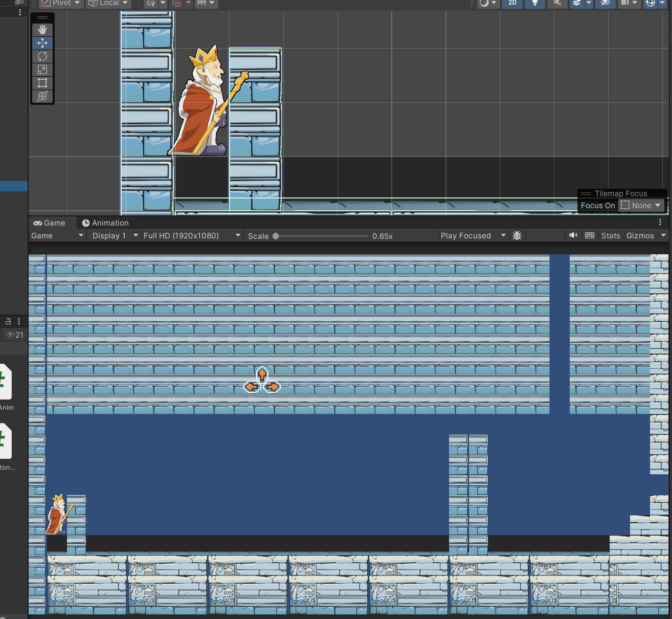Screen dimensions: 672x619
Task: Click the Stats button
Action: (611, 235)
